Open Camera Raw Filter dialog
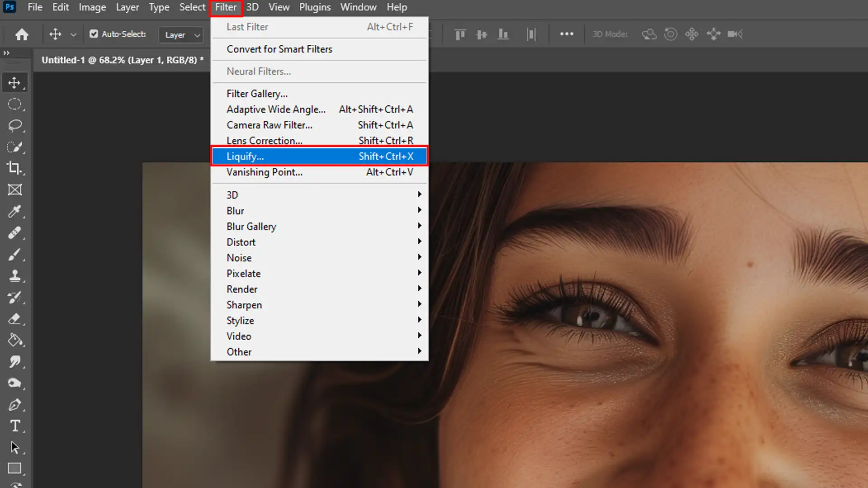The height and width of the screenshot is (488, 868). tap(269, 125)
